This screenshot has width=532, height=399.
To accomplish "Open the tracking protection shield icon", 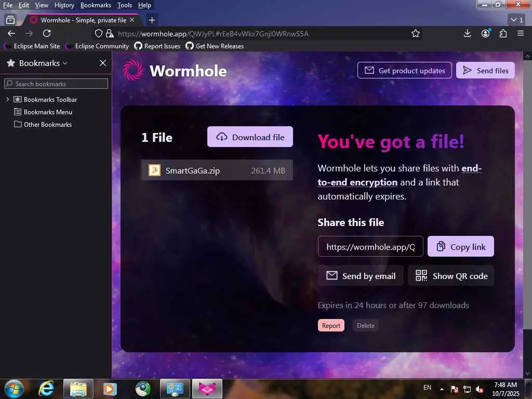I will coord(98,33).
